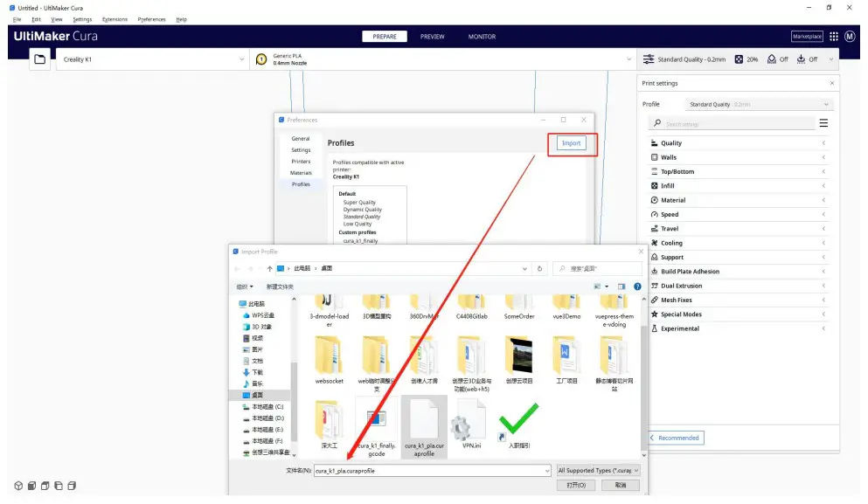868x504 pixels.
Task: Open the Creality K1 printer dropdown
Action: click(153, 59)
